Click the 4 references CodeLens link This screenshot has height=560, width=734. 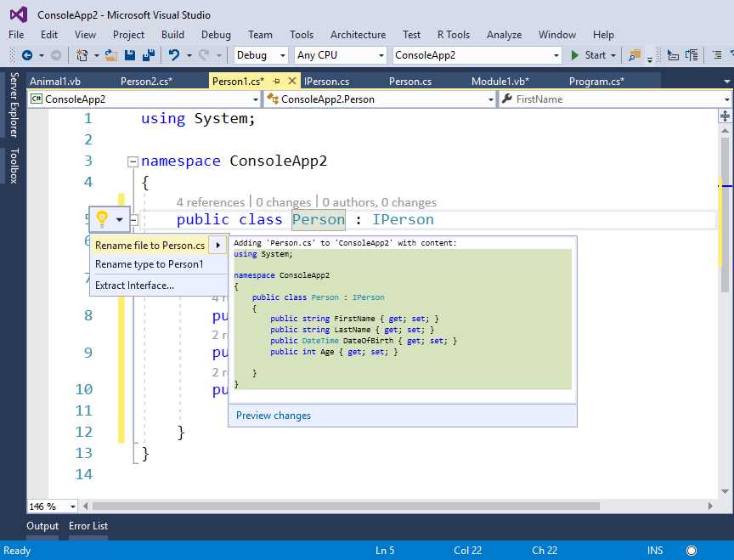[x=211, y=202]
